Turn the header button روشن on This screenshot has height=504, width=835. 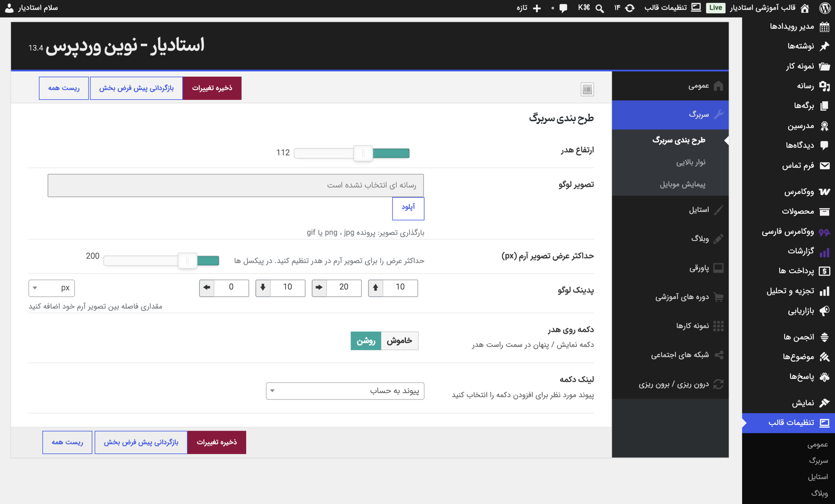tap(366, 341)
